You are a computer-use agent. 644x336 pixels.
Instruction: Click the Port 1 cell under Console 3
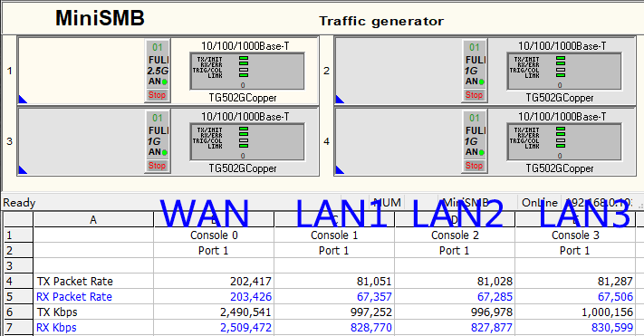(575, 251)
